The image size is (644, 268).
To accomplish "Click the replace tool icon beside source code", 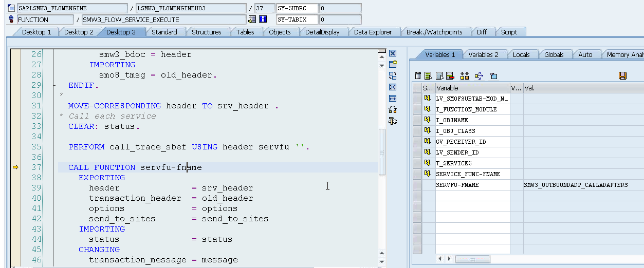I will pos(393,75).
